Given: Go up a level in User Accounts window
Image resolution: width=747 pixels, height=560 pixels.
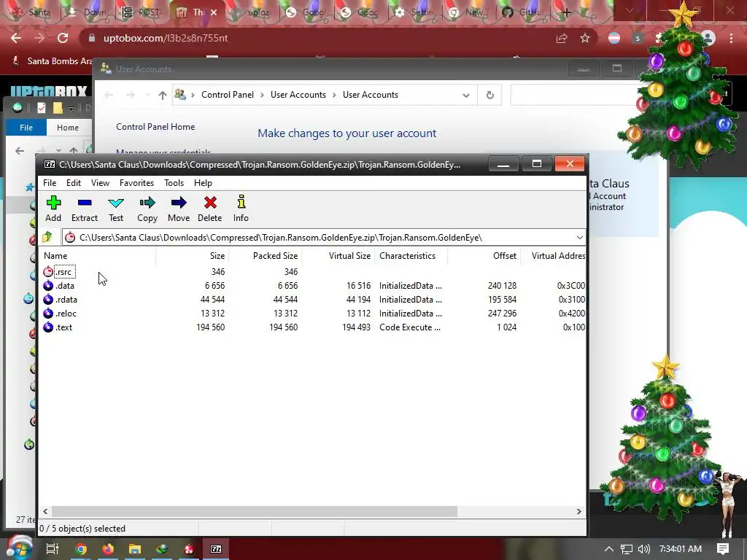Looking at the screenshot, I should (x=163, y=96).
